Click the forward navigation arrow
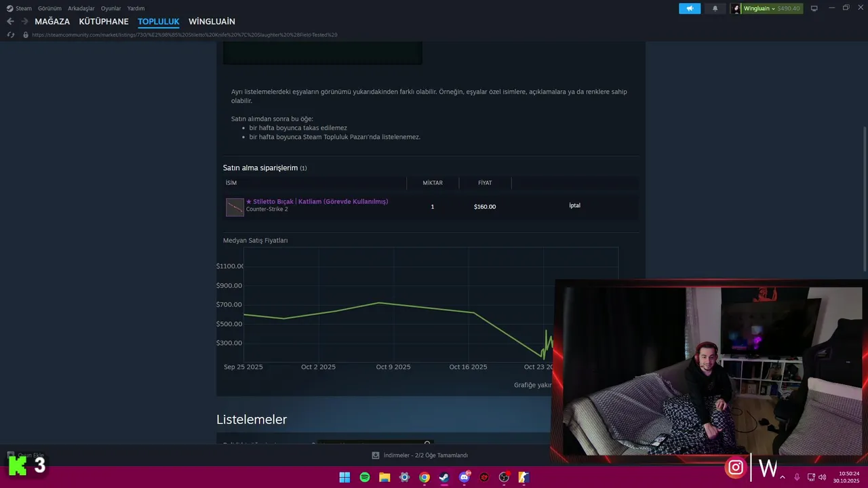 coord(24,22)
